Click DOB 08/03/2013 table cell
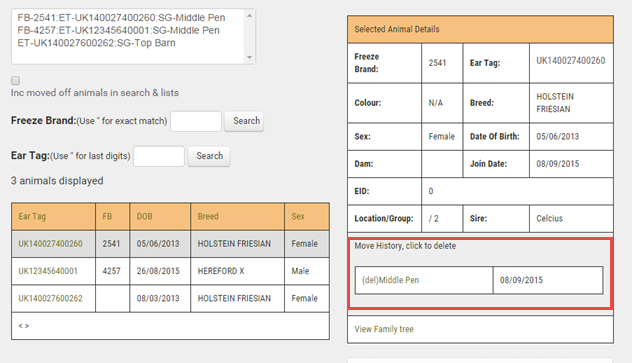This screenshot has width=632, height=363. click(x=158, y=299)
